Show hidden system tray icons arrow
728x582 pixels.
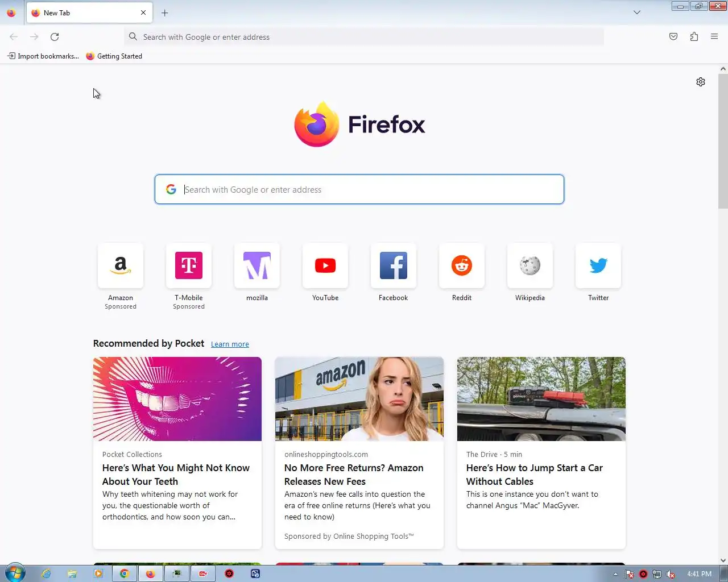615,574
